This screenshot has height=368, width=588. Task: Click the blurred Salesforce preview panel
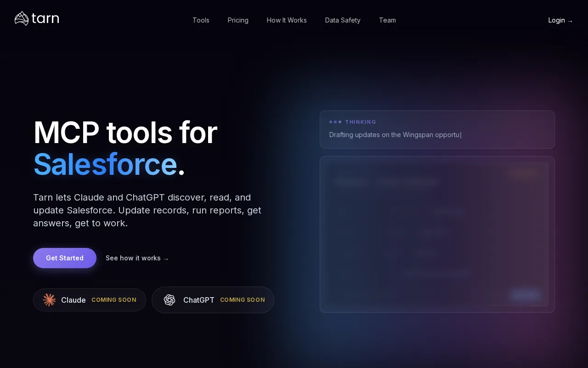click(437, 234)
